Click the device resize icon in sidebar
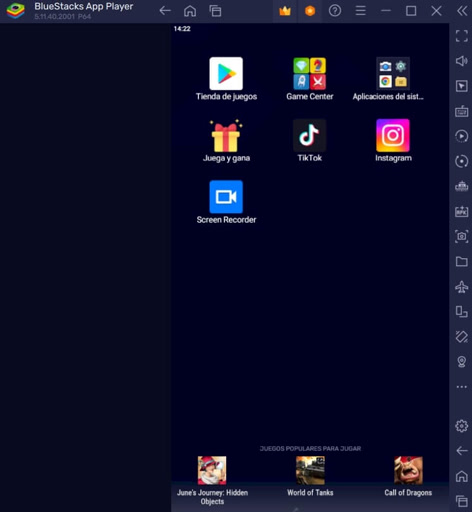 462,312
